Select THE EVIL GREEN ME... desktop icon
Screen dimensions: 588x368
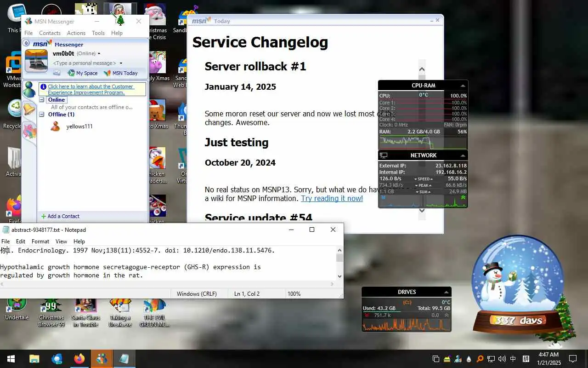[x=154, y=312]
